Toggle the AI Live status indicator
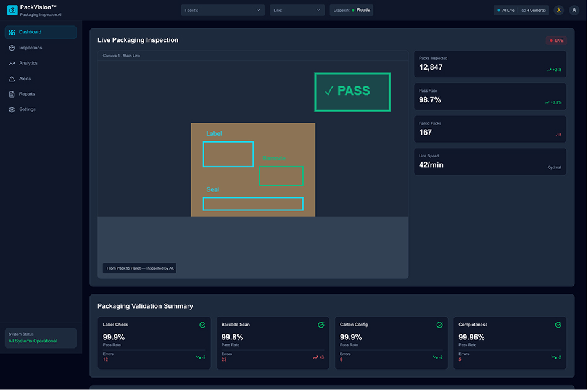The height and width of the screenshot is (390, 588). 505,10
